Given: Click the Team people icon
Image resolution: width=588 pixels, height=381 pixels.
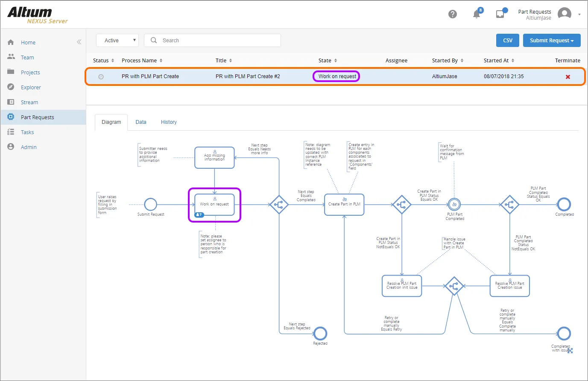Looking at the screenshot, I should click(x=11, y=57).
